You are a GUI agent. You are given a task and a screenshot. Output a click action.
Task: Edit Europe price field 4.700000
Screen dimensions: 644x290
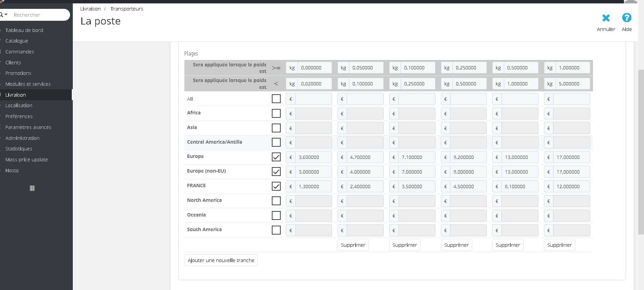coord(365,157)
